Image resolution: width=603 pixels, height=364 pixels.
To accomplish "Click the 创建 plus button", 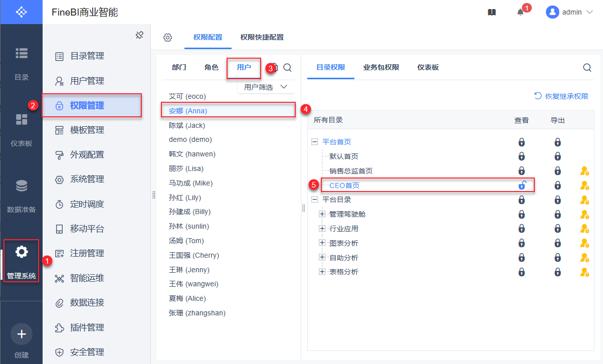I will click(x=22, y=334).
